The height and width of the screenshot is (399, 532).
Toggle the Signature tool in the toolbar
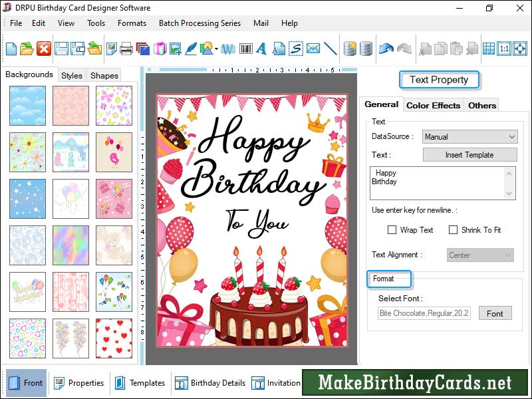(296, 48)
